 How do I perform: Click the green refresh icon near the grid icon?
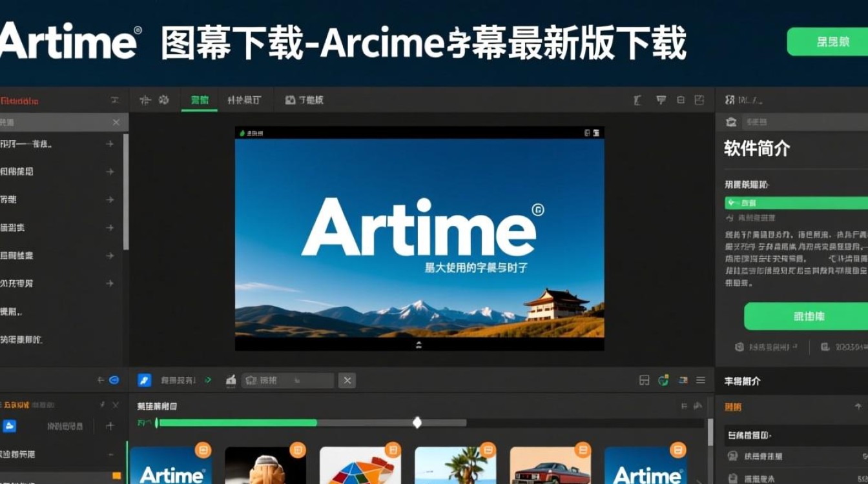(x=663, y=381)
